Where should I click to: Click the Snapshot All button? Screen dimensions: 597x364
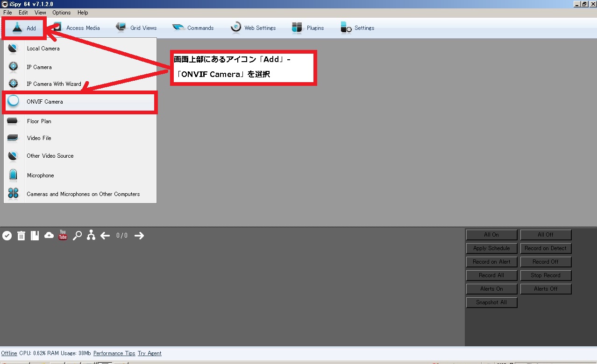[x=491, y=302]
